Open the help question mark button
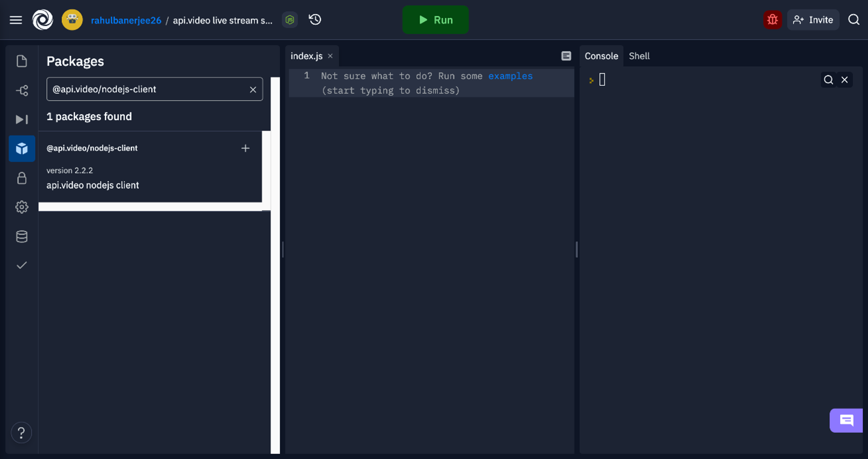 tap(21, 433)
